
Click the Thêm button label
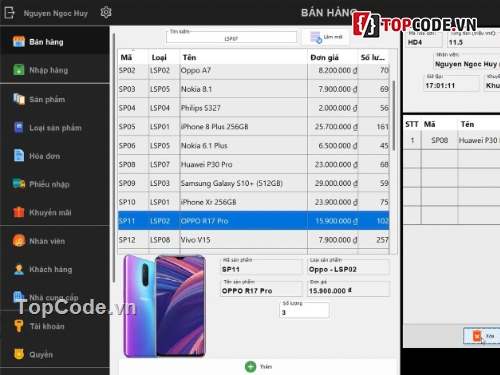(266, 367)
